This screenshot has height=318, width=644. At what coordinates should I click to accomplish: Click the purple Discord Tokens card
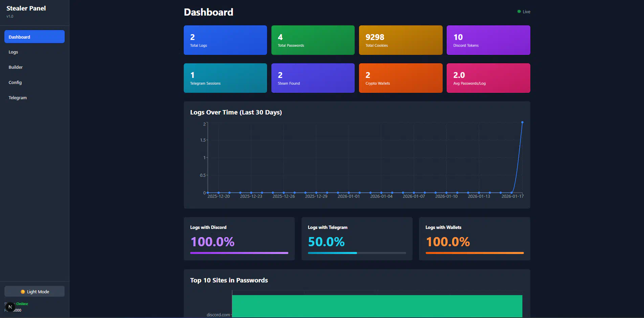[x=488, y=40]
